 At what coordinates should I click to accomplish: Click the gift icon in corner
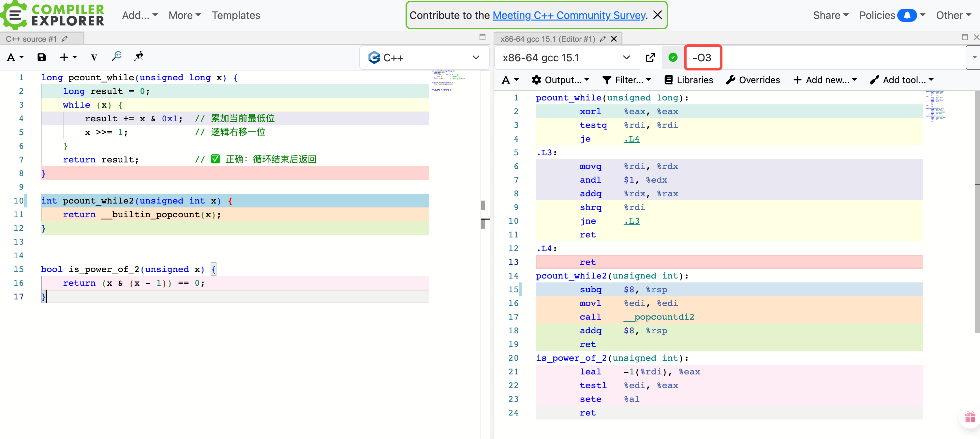(x=970, y=417)
